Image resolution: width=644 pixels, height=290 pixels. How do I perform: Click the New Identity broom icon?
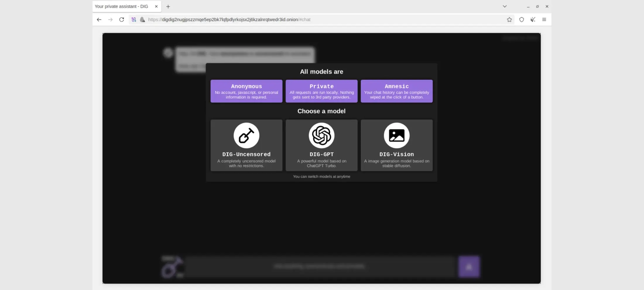coord(533,20)
